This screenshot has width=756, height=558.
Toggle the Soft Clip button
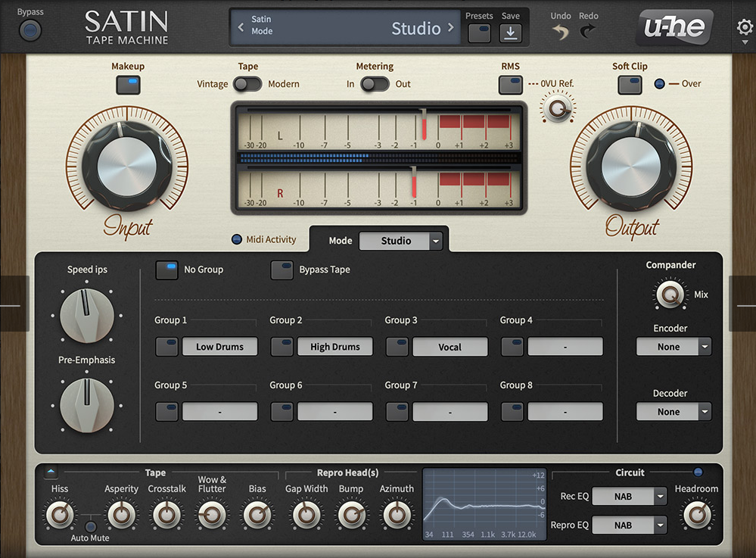630,85
